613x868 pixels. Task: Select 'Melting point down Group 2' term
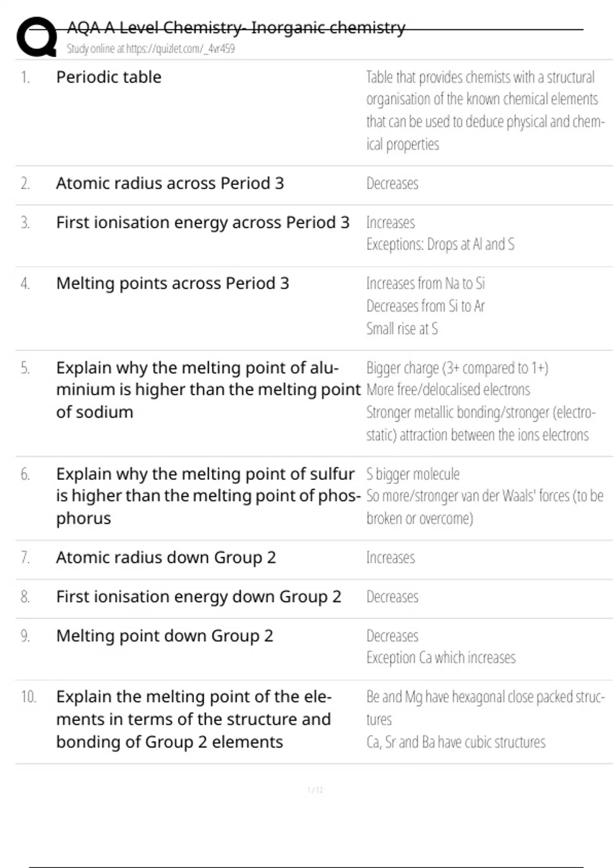[164, 636]
